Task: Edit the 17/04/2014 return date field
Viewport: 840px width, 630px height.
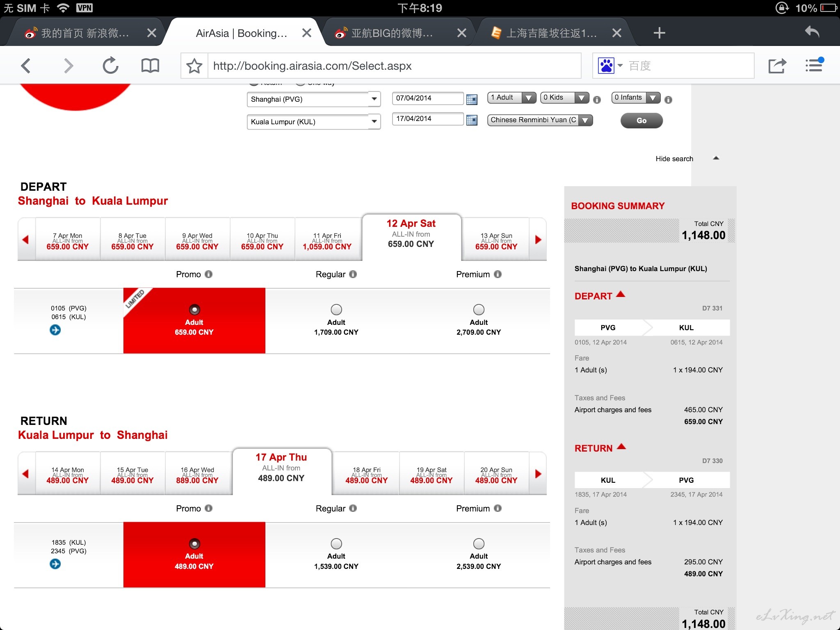Action: (x=428, y=119)
